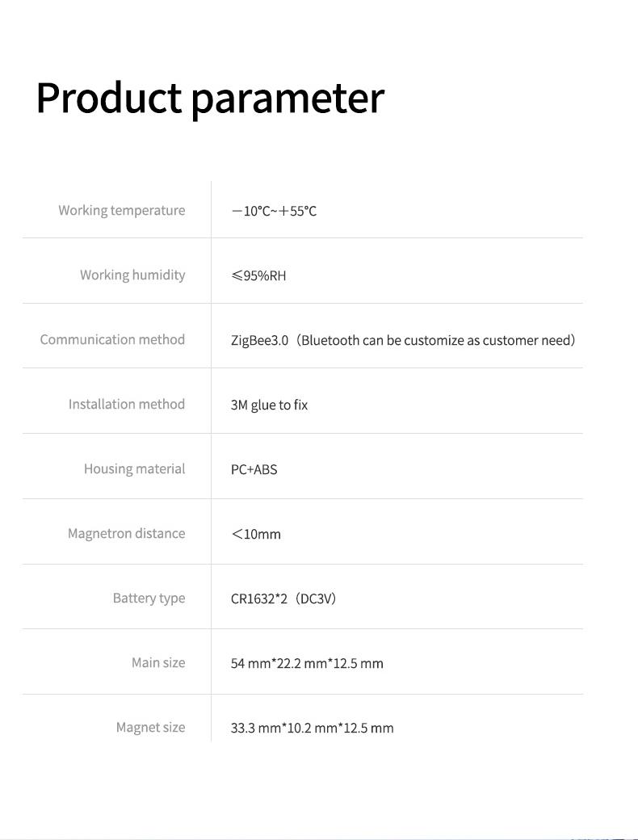
Task: Click the 33.3 mm*10.2 mm*12.5 mm value
Action: click(x=313, y=729)
